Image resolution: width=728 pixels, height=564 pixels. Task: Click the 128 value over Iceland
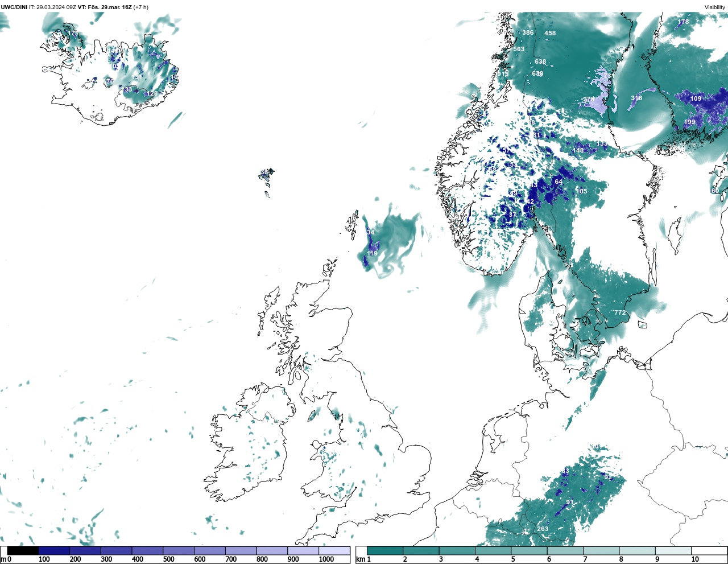[152, 93]
